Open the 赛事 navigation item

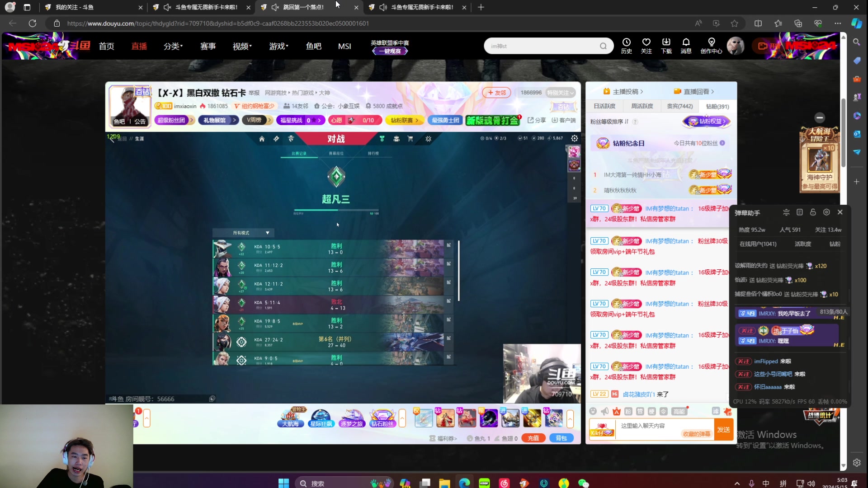click(208, 46)
